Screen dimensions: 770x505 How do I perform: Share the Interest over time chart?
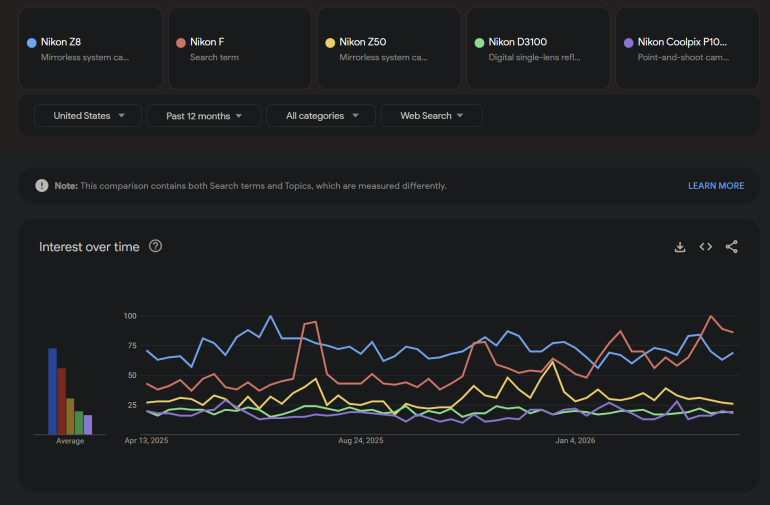(732, 247)
